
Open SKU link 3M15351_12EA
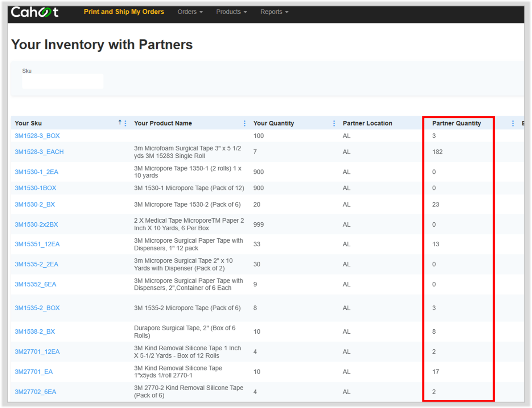[37, 244]
